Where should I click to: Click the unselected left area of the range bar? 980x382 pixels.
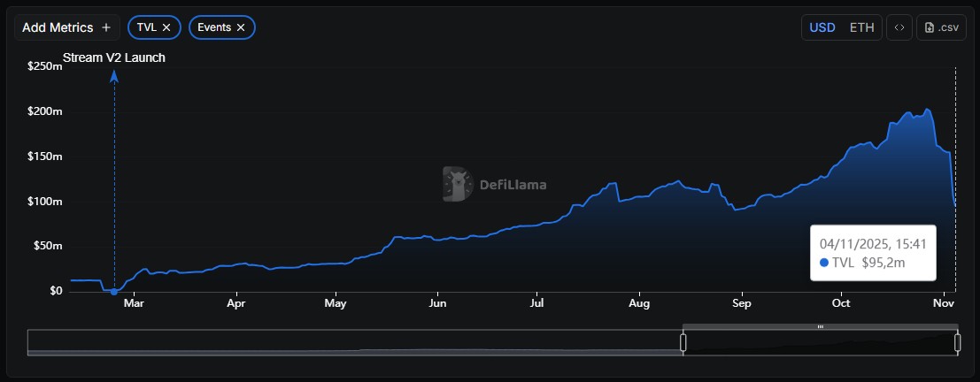coord(354,342)
